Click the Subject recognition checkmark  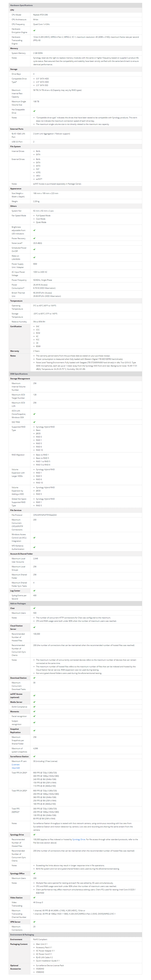pos(34,722)
